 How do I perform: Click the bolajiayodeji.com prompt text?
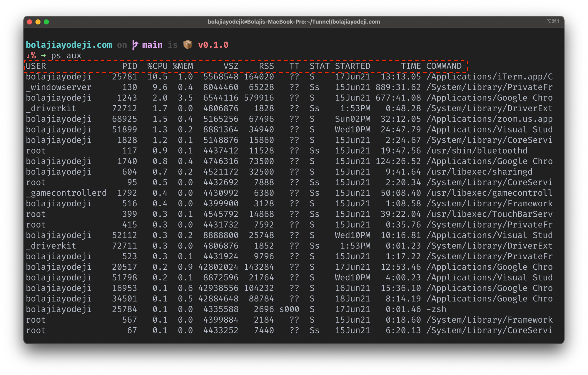point(69,44)
